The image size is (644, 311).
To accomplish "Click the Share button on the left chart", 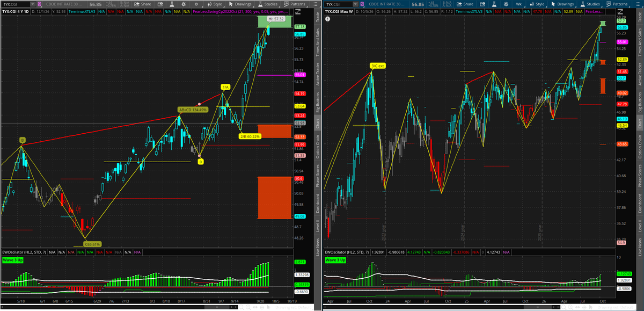I will pos(142,4).
